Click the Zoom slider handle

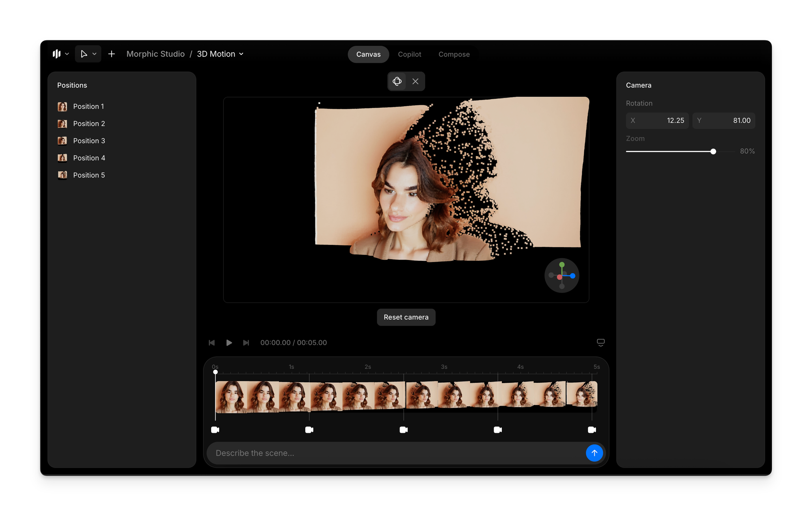713,151
